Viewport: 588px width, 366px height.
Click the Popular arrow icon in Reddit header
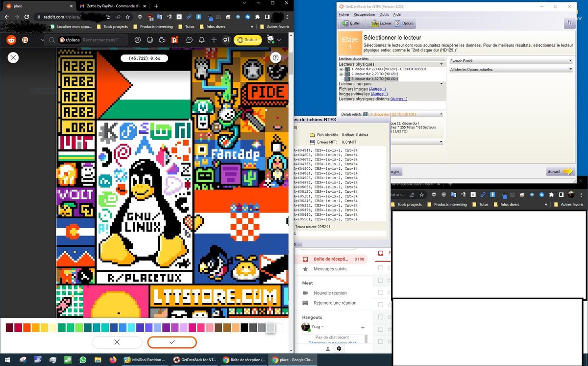pos(137,40)
